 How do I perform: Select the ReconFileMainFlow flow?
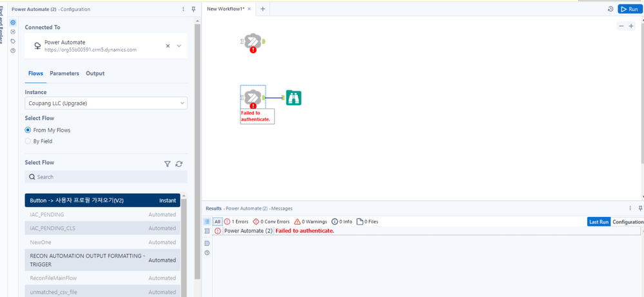point(102,278)
